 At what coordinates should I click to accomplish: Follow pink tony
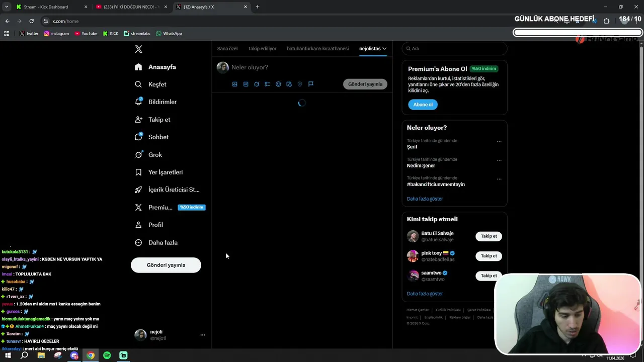[x=489, y=256]
